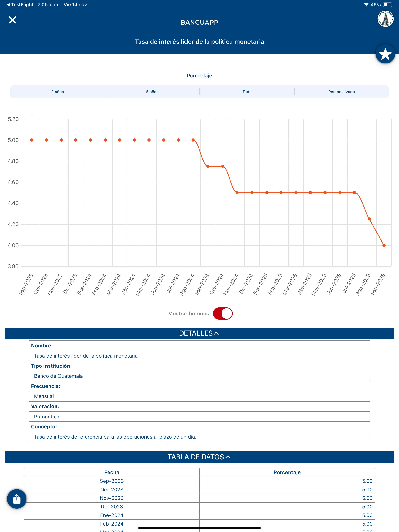Select the Personalizado range tab
This screenshot has width=399, height=532.
[x=342, y=92]
